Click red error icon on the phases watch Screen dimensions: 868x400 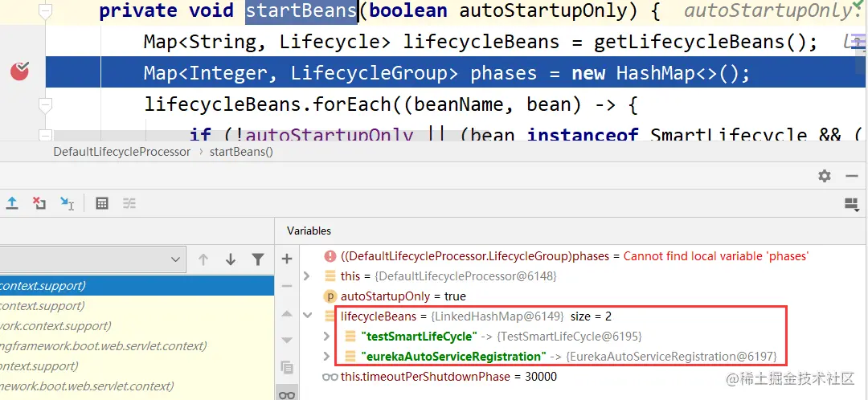330,256
